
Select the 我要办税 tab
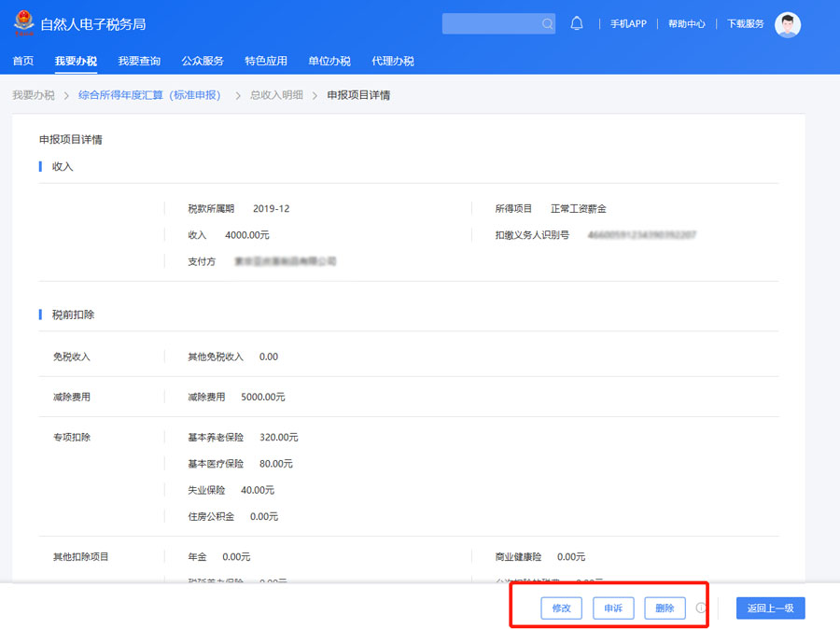[x=76, y=62]
